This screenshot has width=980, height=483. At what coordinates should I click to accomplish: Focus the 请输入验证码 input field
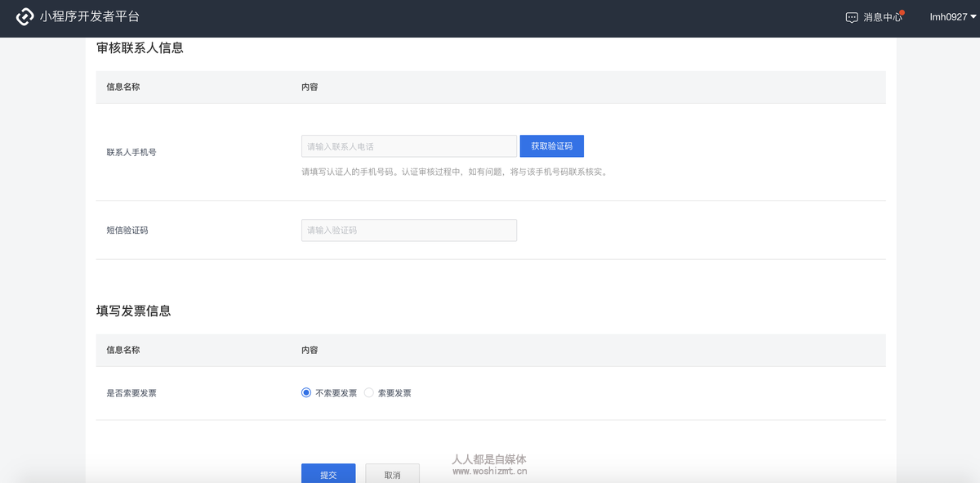coord(409,230)
